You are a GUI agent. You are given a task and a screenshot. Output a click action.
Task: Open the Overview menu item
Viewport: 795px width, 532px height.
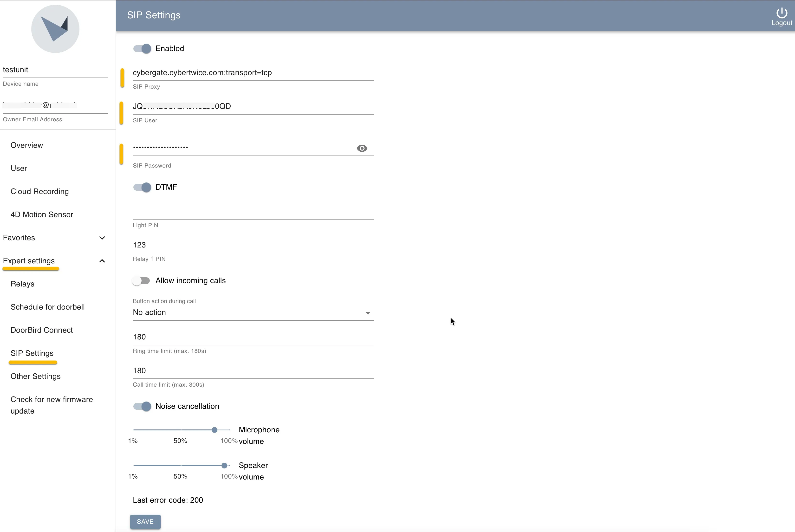27,145
